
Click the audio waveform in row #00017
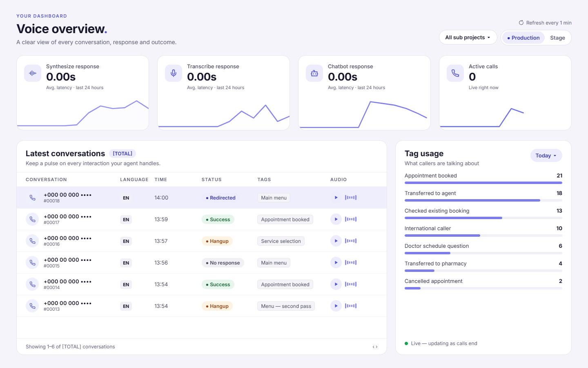point(351,219)
